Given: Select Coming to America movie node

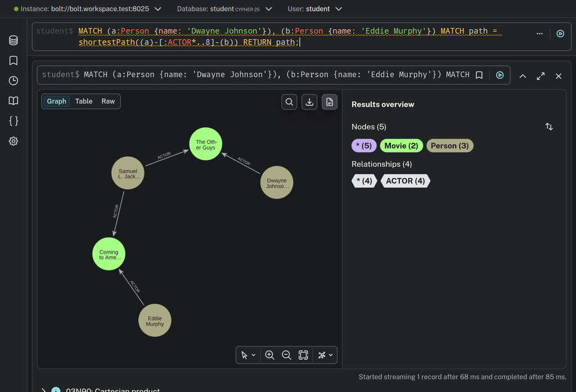Looking at the screenshot, I should [109, 254].
